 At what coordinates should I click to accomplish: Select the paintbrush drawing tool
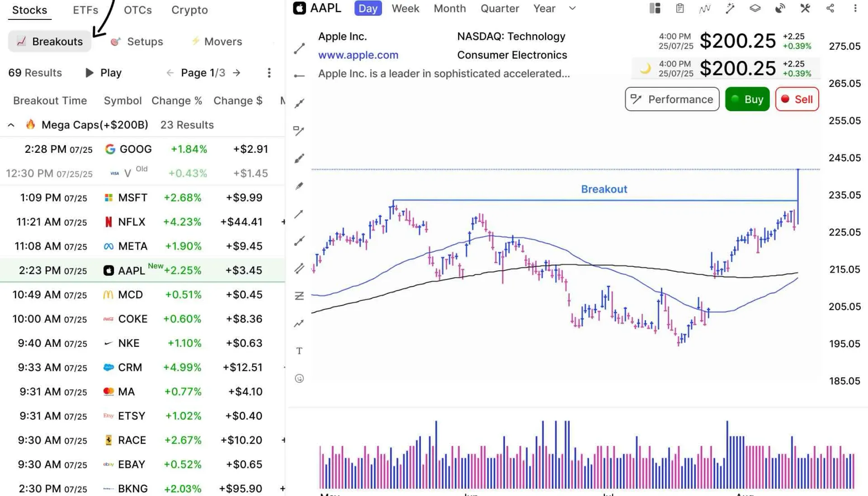coord(299,158)
